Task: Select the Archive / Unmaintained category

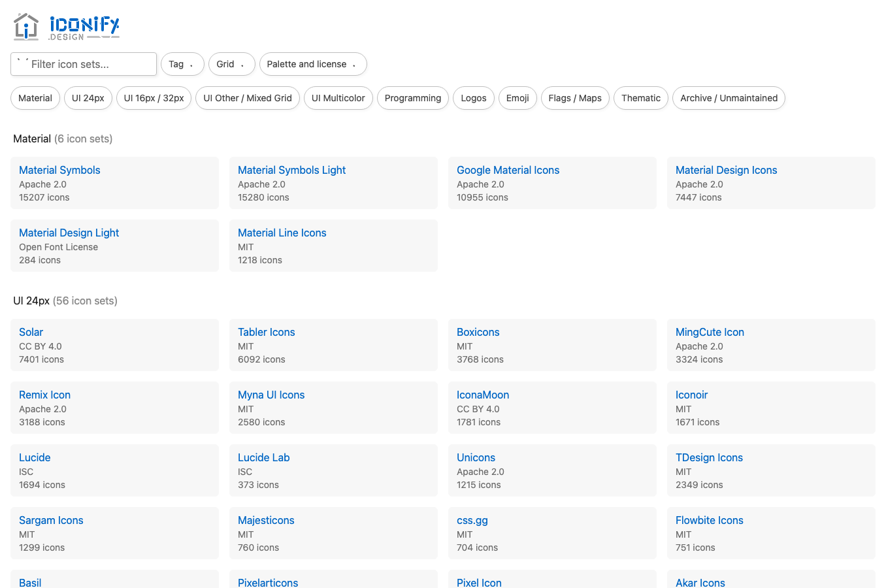Action: (729, 97)
